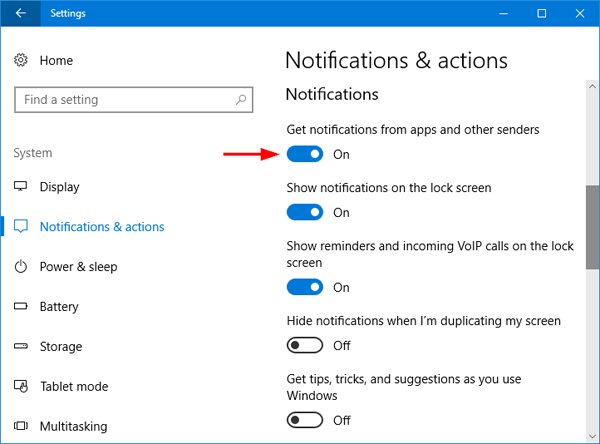The height and width of the screenshot is (444, 600).
Task: Click the Power & sleep icon
Action: coord(21,267)
